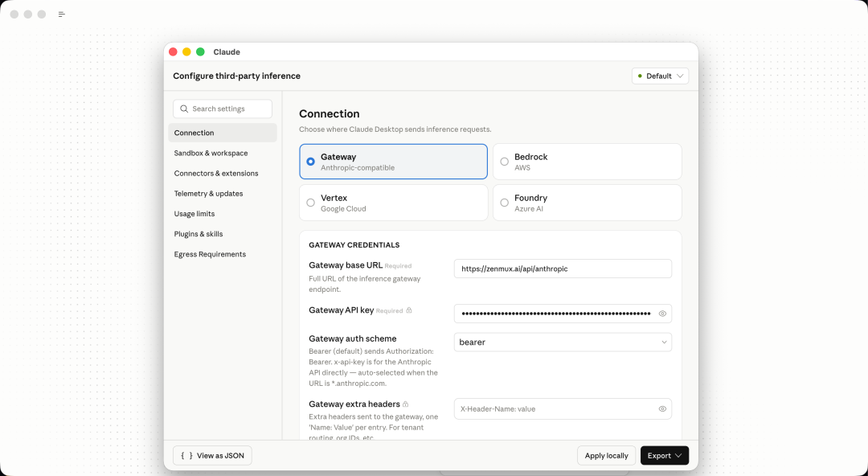
Task: Select the Gateway Anthropic-compatible option
Action: pos(394,162)
